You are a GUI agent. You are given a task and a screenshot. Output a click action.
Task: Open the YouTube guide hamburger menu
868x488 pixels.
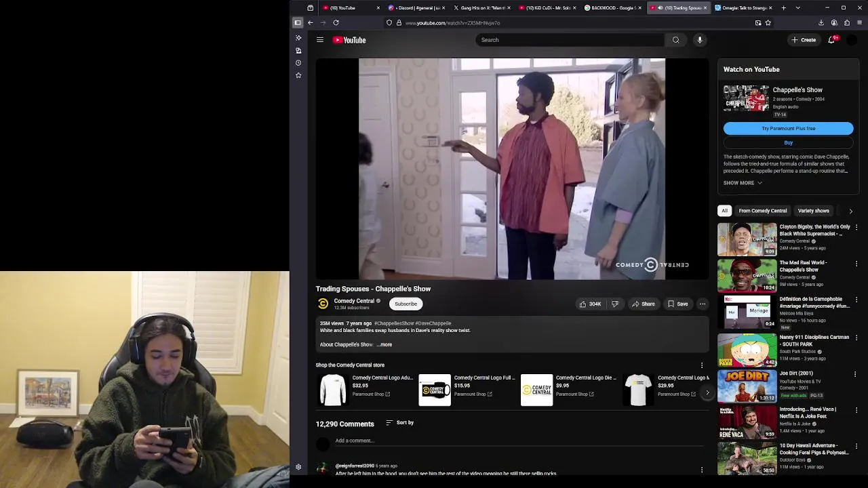coord(320,40)
